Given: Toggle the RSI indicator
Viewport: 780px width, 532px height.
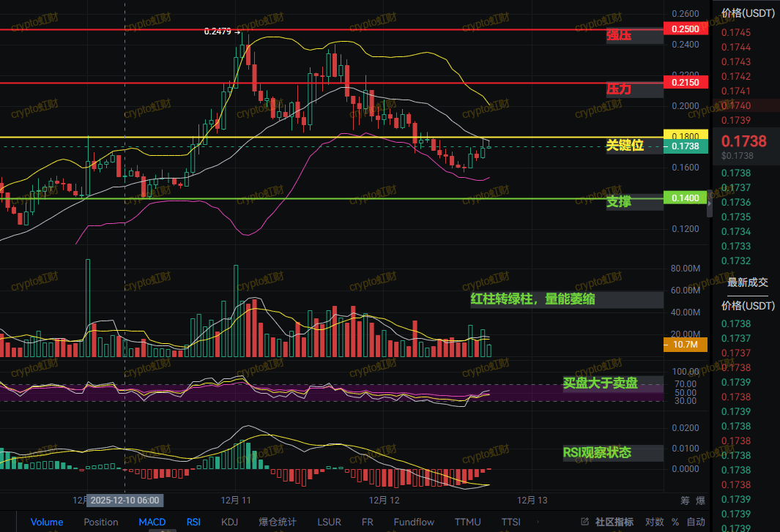Looking at the screenshot, I should click(193, 522).
